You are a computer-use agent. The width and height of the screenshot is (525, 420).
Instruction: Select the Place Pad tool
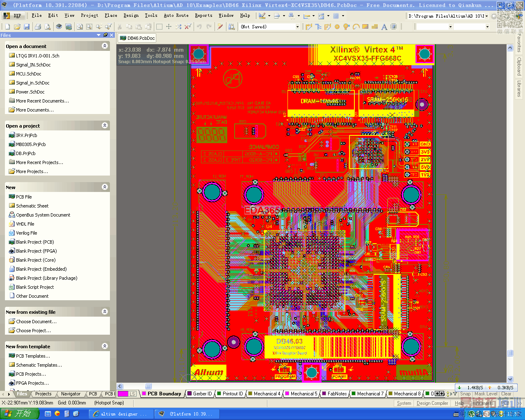[337, 27]
